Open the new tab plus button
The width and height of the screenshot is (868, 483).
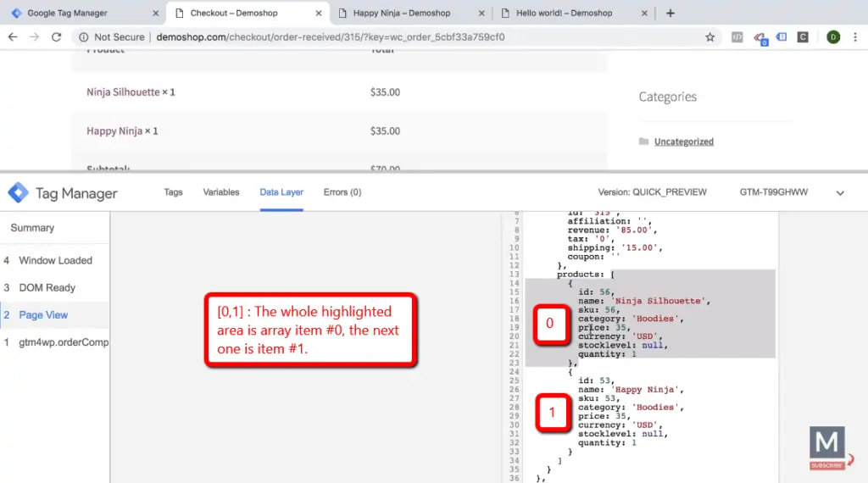(670, 13)
